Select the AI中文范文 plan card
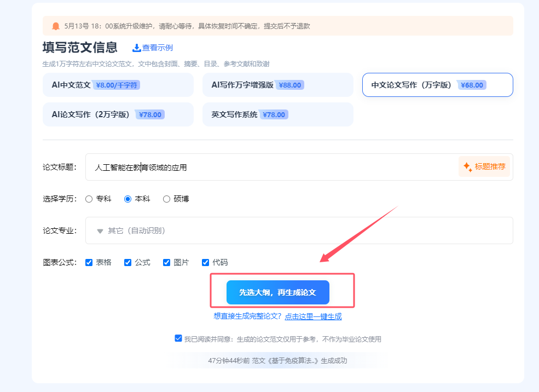This screenshot has width=539, height=392. pos(118,85)
